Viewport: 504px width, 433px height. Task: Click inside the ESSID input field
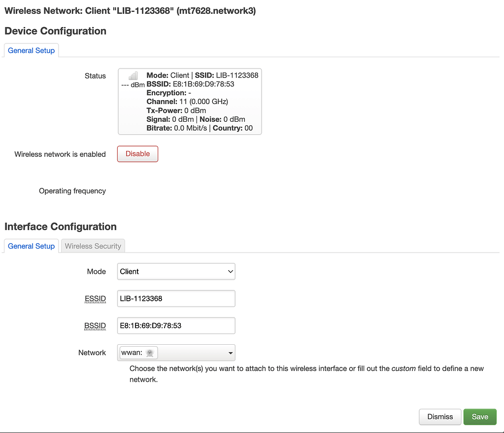tap(175, 298)
